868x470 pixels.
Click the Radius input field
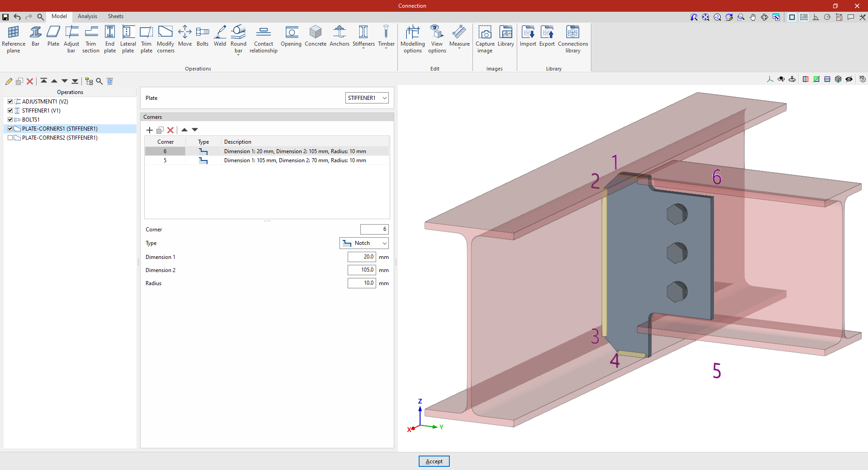tap(362, 283)
